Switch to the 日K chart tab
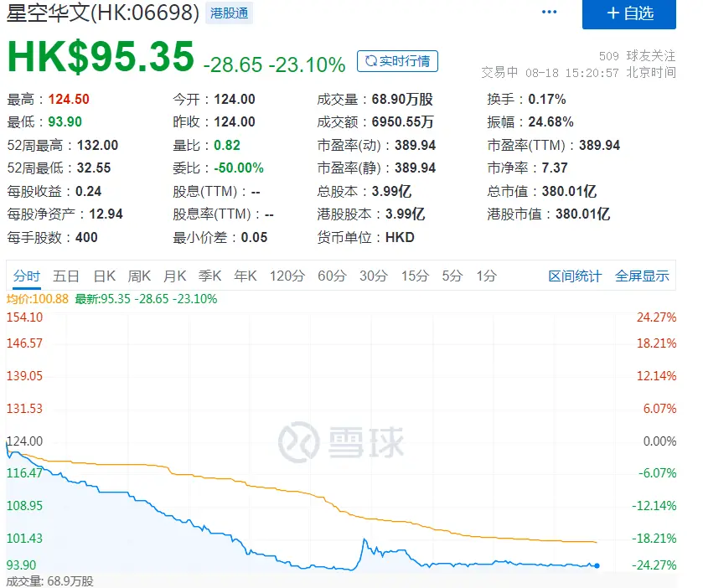Screen dimensions: 703x588 (x=105, y=276)
